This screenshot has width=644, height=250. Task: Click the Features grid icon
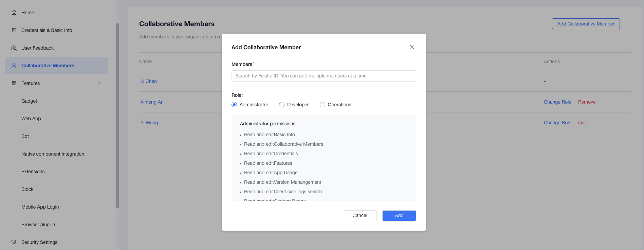tap(14, 83)
